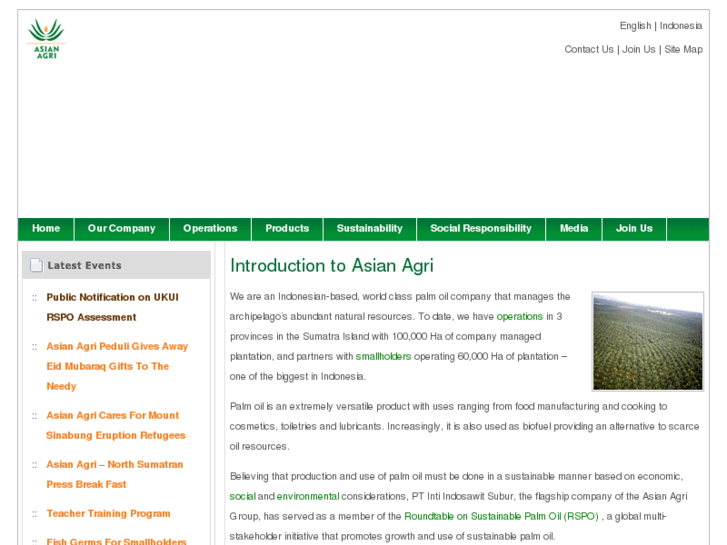Open Roundtable on Sustainable Palm Oil (RSPO) link

(501, 516)
